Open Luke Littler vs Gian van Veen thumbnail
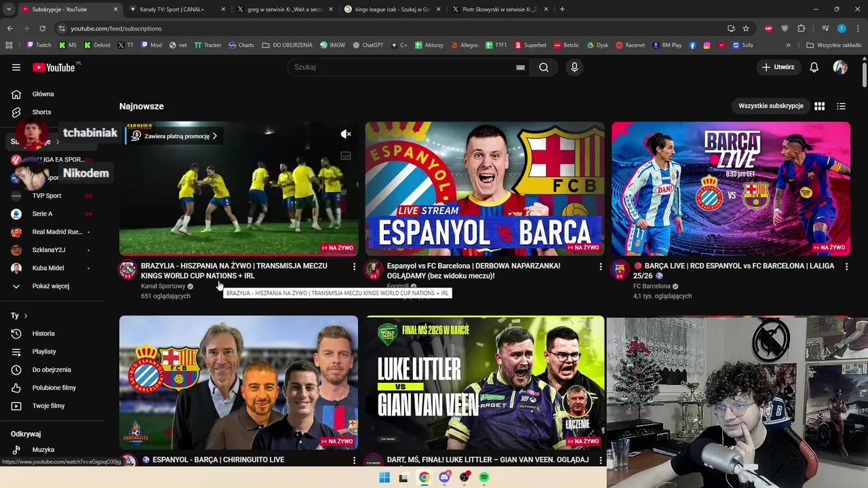 (x=485, y=382)
